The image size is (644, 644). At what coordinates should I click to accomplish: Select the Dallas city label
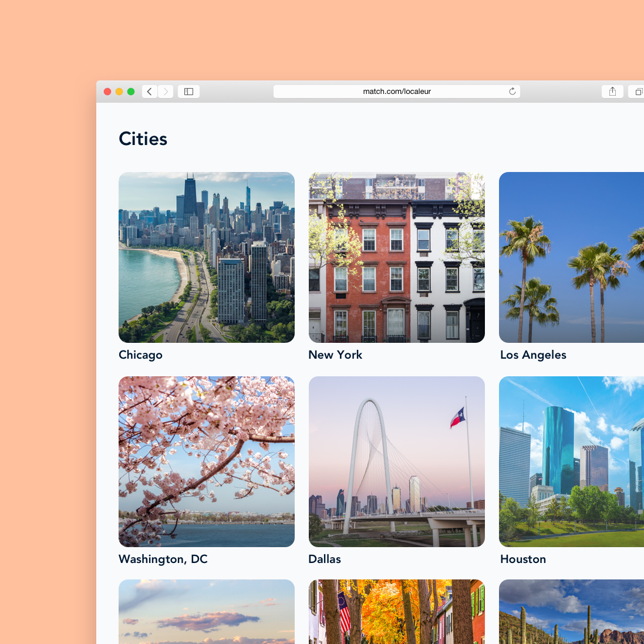pos(325,559)
